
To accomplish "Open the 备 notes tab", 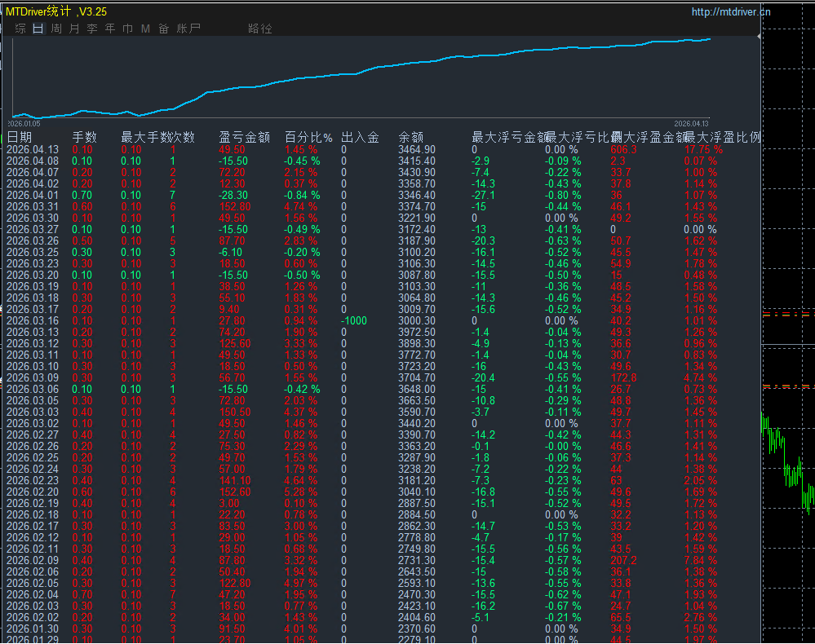I will tap(163, 29).
